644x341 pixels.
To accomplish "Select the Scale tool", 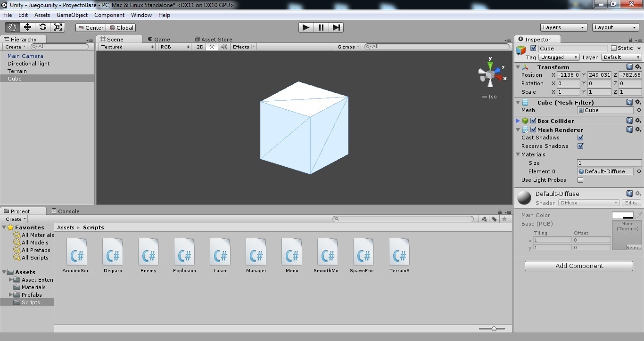I will pyautogui.click(x=58, y=27).
